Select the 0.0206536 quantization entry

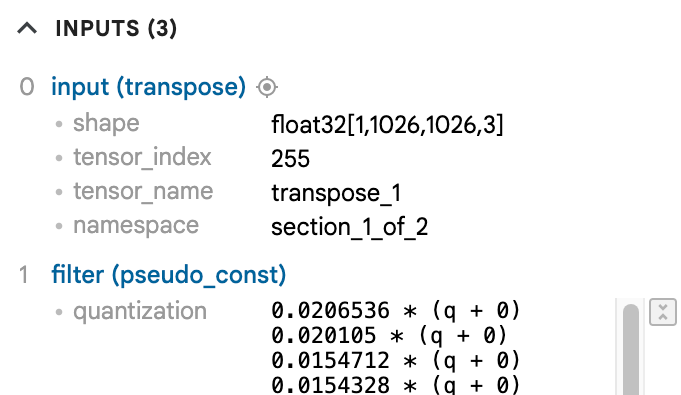[396, 311]
